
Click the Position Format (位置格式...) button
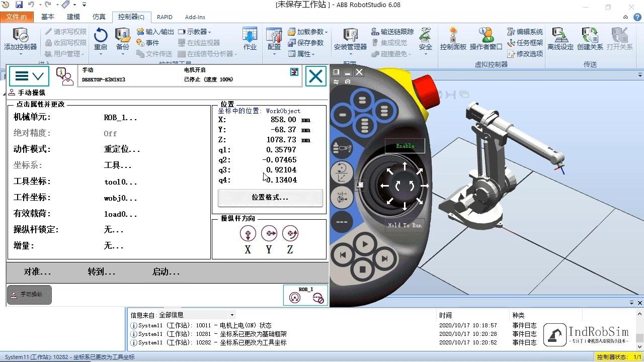tap(270, 198)
